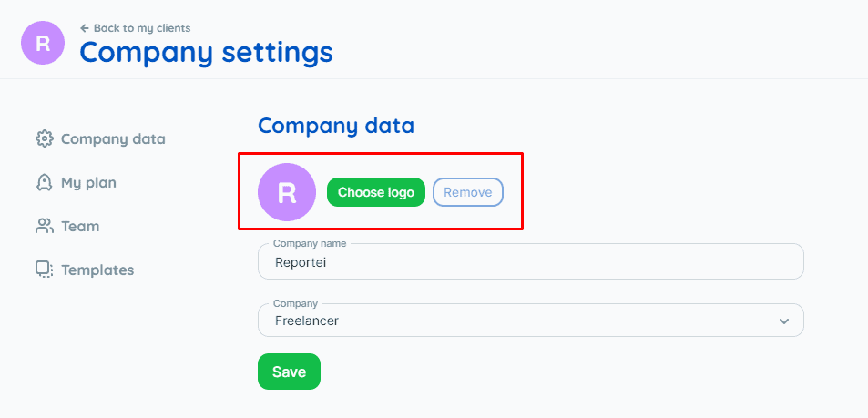The width and height of the screenshot is (868, 418).
Task: Follow the Back to my clients link
Action: pos(142,27)
